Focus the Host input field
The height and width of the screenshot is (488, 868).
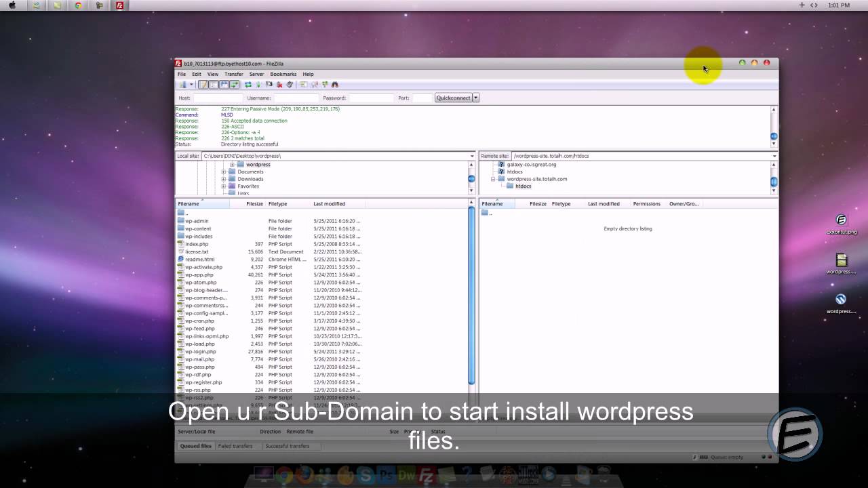point(218,98)
